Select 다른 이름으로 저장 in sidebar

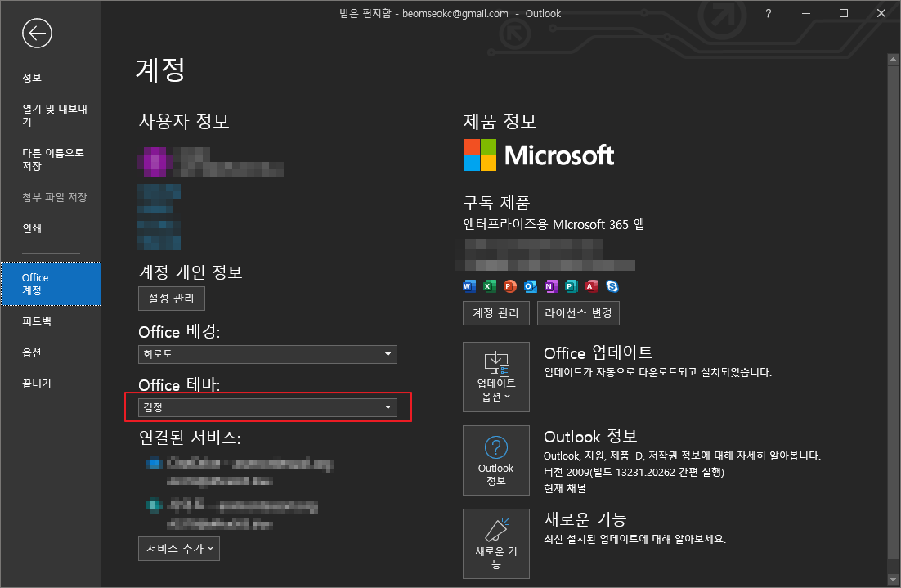tap(52, 159)
